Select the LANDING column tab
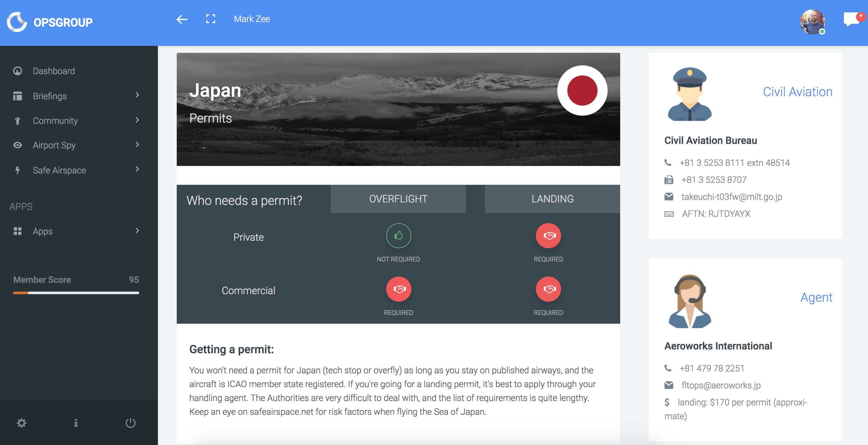The width and height of the screenshot is (868, 445). 552,199
